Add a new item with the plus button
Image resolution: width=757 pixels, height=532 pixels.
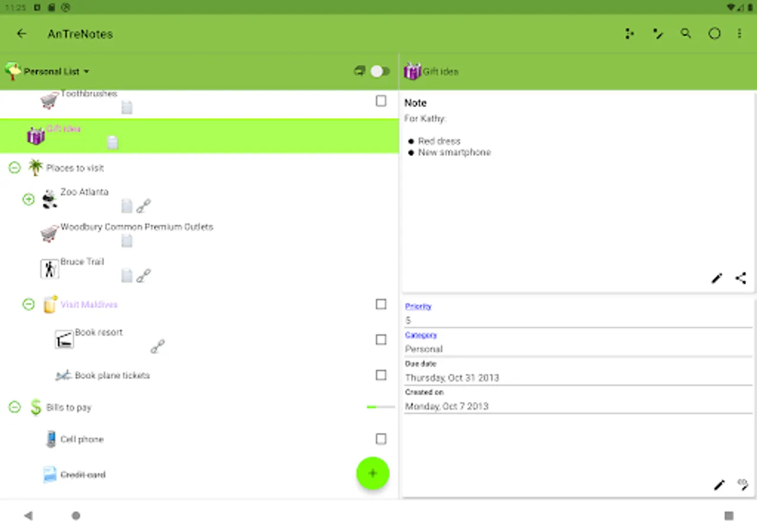tap(373, 473)
